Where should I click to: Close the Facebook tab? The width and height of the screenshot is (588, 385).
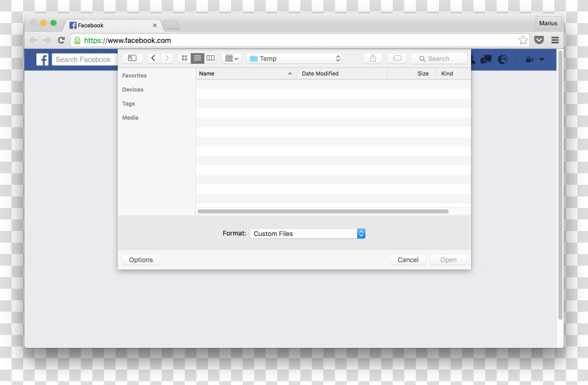click(155, 25)
